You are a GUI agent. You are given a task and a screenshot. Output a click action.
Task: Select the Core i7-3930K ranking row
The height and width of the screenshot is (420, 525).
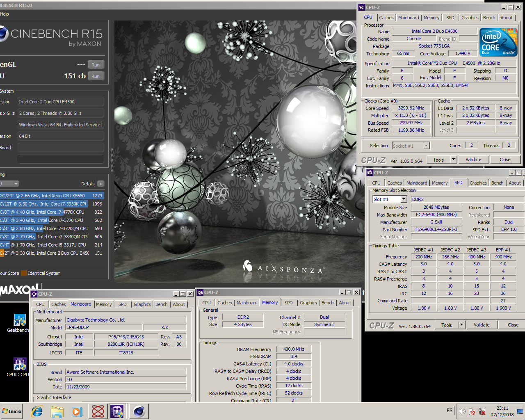52,204
